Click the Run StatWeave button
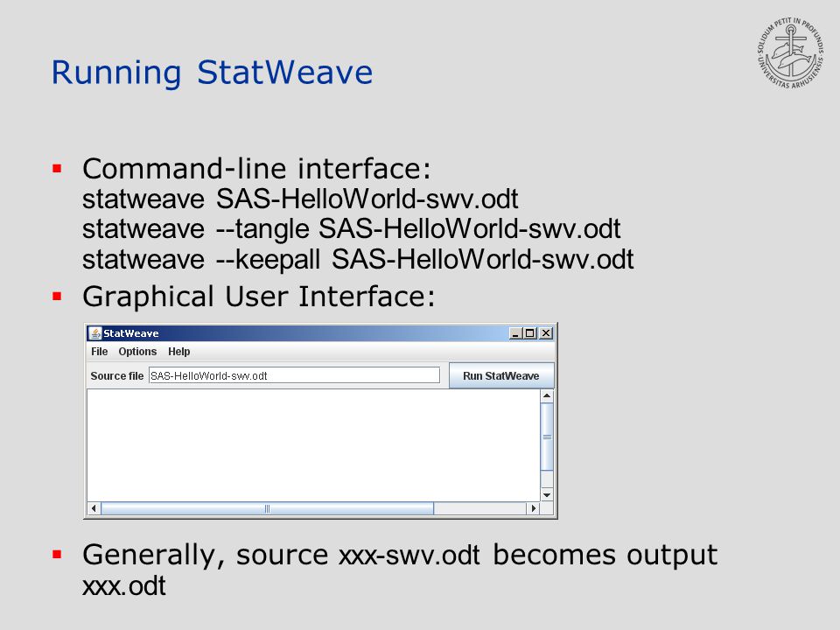This screenshot has width=840, height=630. coord(500,375)
